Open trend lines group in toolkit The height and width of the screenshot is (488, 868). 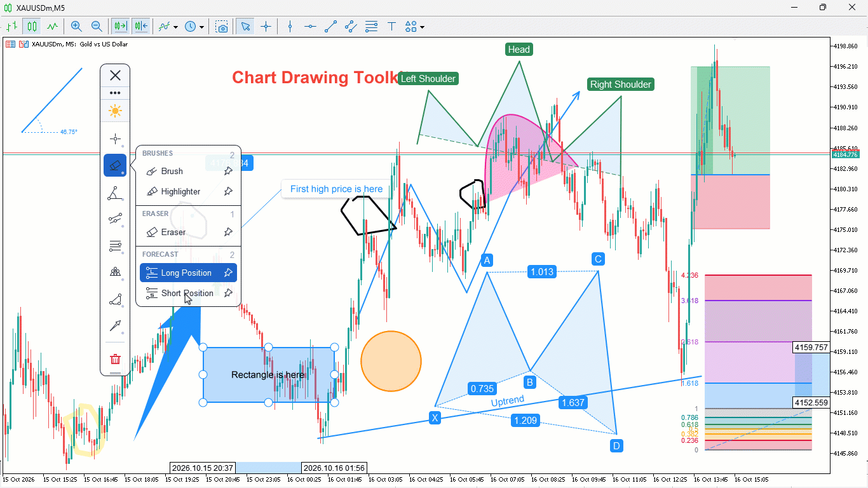pos(115,219)
